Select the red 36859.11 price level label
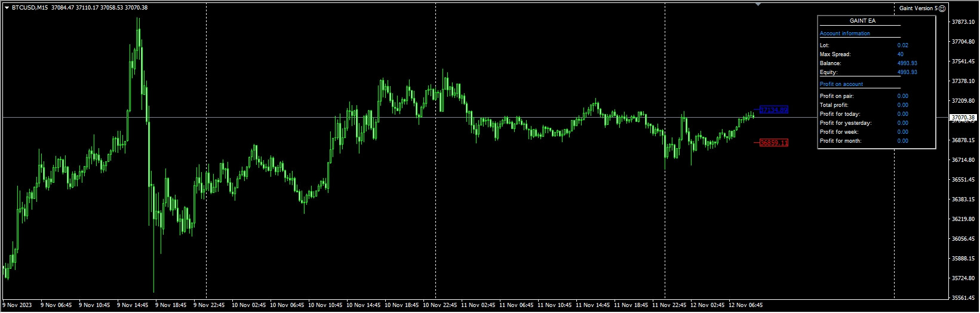 coord(773,143)
